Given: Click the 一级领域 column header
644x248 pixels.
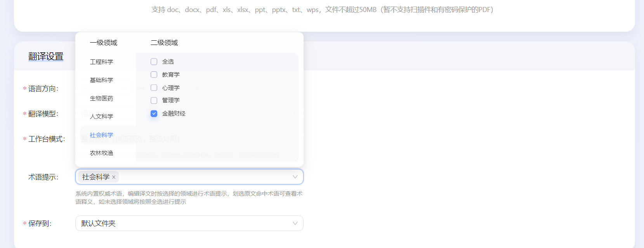Looking at the screenshot, I should tap(103, 43).
